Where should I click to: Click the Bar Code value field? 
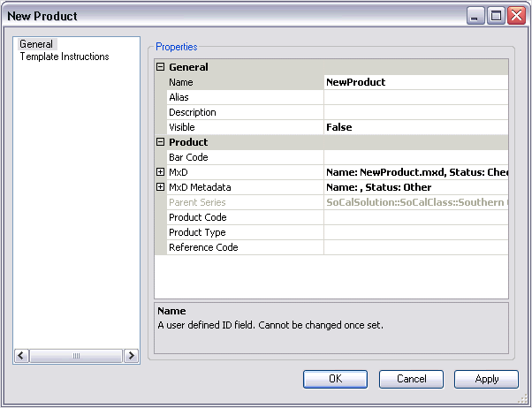coord(415,157)
